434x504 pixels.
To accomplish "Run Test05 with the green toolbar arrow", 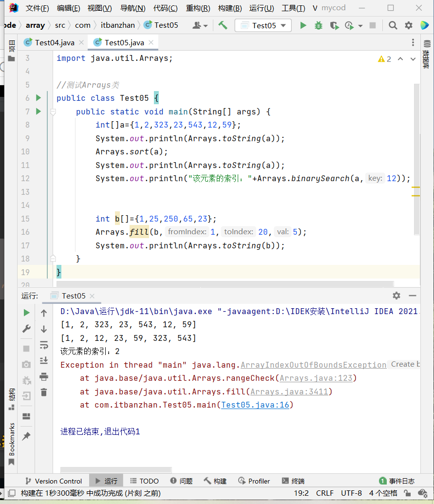I will (303, 25).
